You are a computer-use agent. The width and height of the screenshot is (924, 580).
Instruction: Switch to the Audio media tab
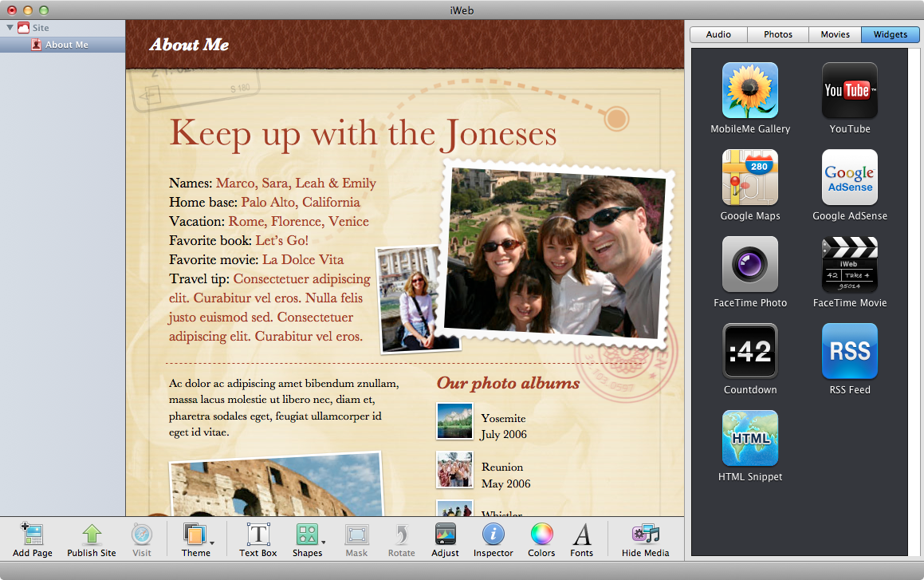[718, 34]
